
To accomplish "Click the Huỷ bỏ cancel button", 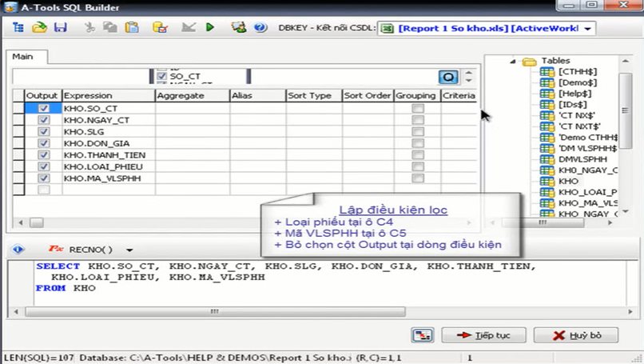I will tap(576, 335).
